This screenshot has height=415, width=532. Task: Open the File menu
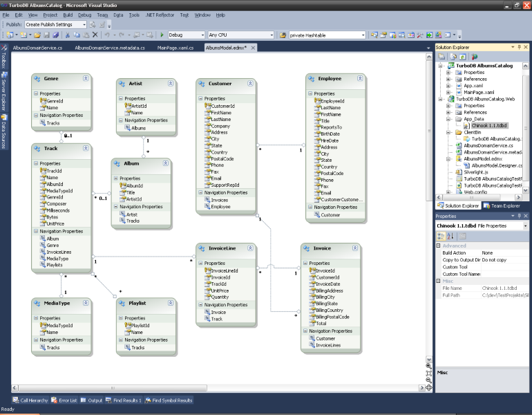[x=6, y=15]
